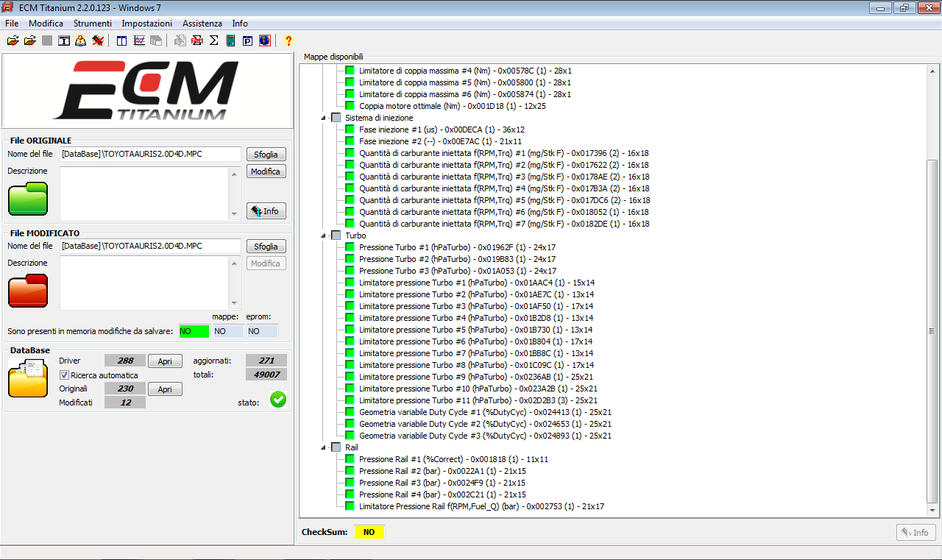Image resolution: width=942 pixels, height=560 pixels.
Task: Click the File MODIFICATO name input field
Action: (x=150, y=247)
